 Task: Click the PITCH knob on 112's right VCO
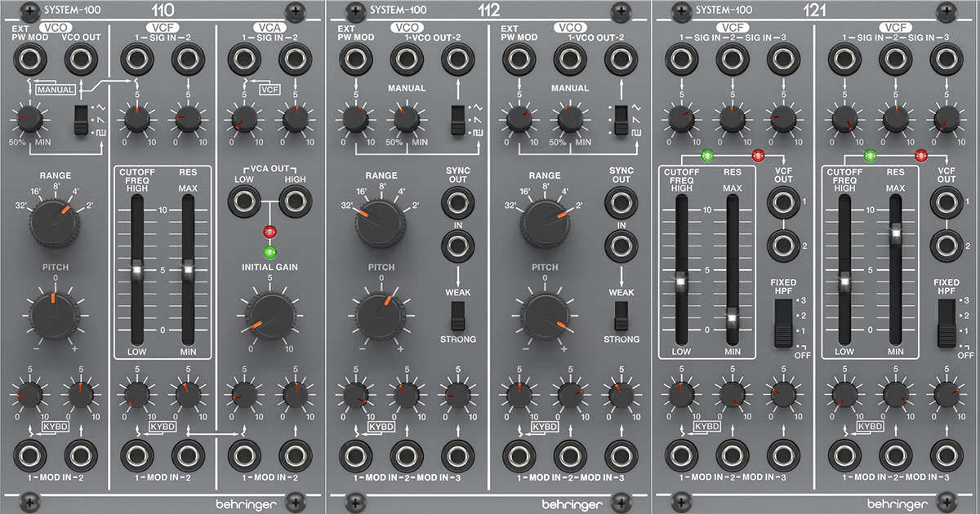(x=545, y=316)
